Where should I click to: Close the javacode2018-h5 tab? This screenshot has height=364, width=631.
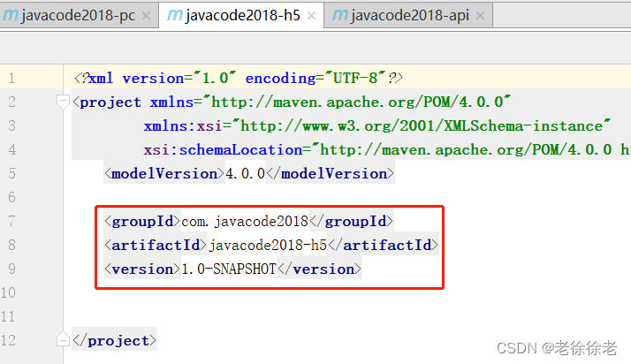[x=311, y=16]
